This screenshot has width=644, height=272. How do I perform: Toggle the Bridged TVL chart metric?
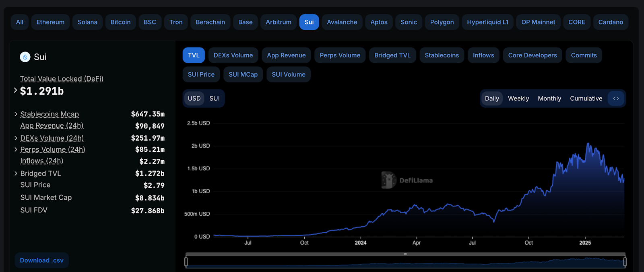(x=392, y=55)
